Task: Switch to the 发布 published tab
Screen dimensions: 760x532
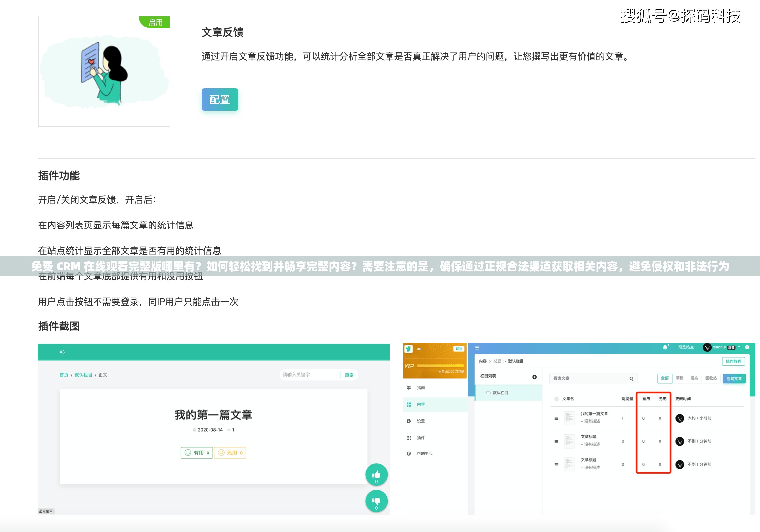Action: [695, 378]
